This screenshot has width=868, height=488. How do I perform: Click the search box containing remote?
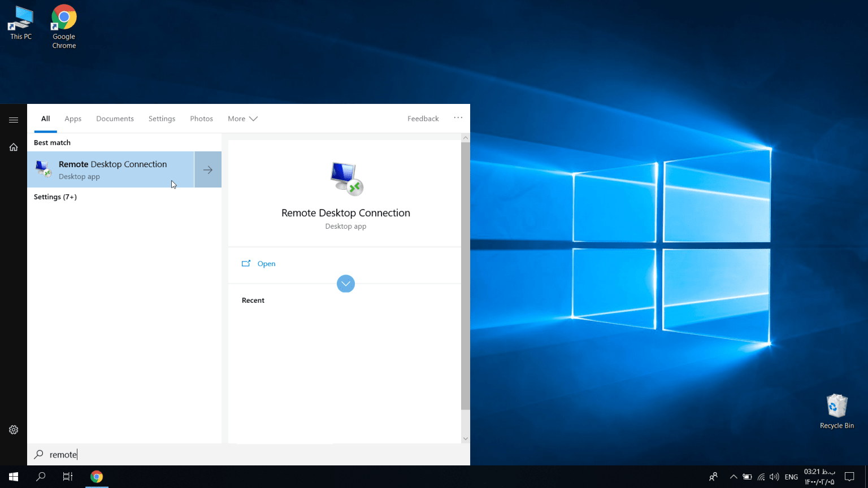(x=249, y=455)
